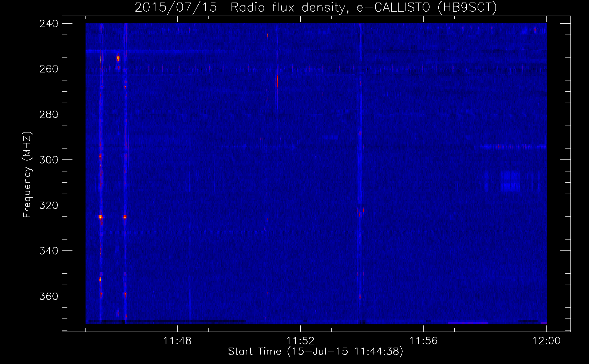Image resolution: width=589 pixels, height=364 pixels.
Task: Click the date "2015/07/15" in the title
Action: click(176, 7)
